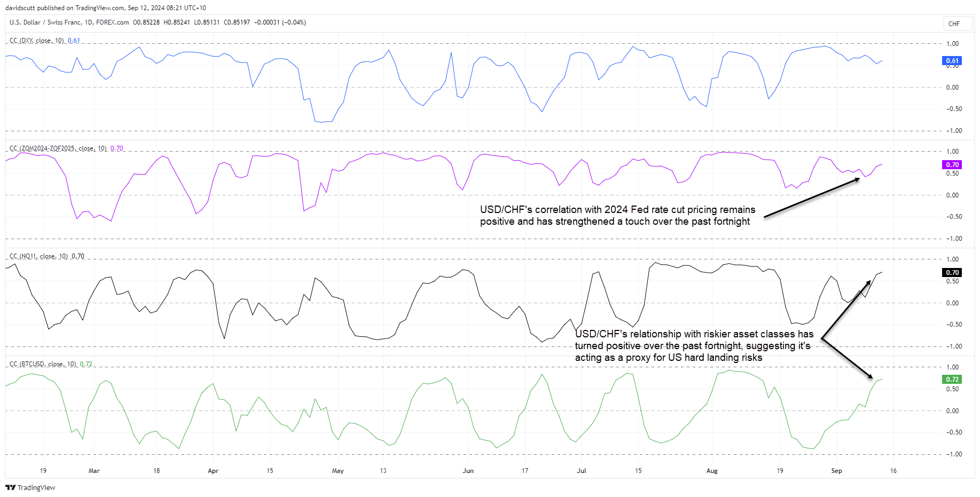
Task: Click the 'TradingView' wordmark at bottom left
Action: click(36, 487)
